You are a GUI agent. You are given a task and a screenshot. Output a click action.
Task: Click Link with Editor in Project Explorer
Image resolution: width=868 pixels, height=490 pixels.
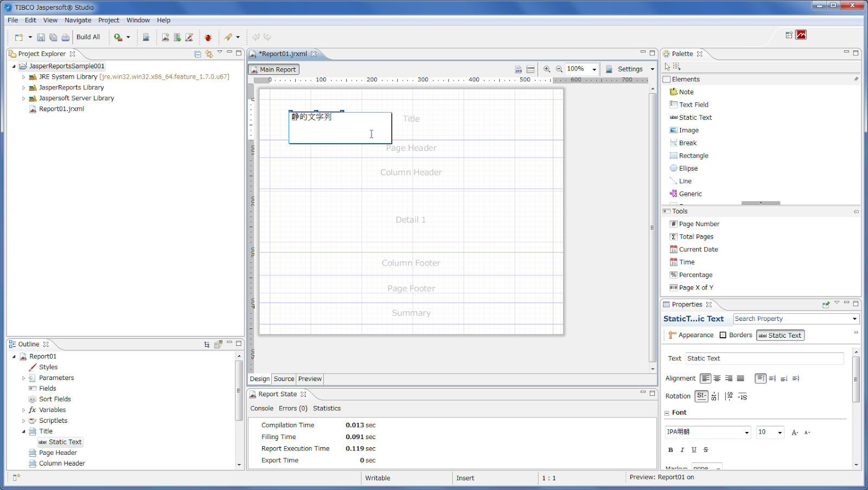[209, 54]
